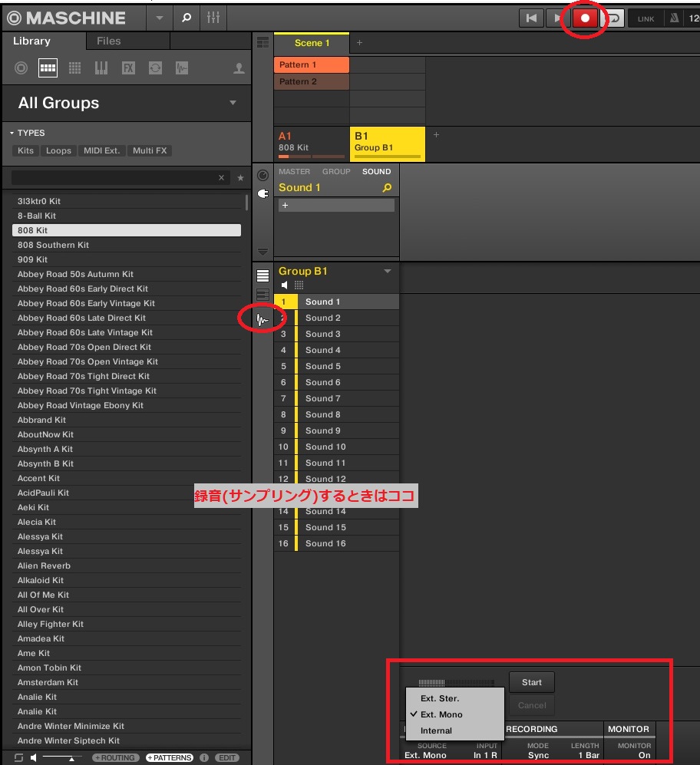Switch to the Files tab
Screen dimensions: 700x765
coord(108,41)
